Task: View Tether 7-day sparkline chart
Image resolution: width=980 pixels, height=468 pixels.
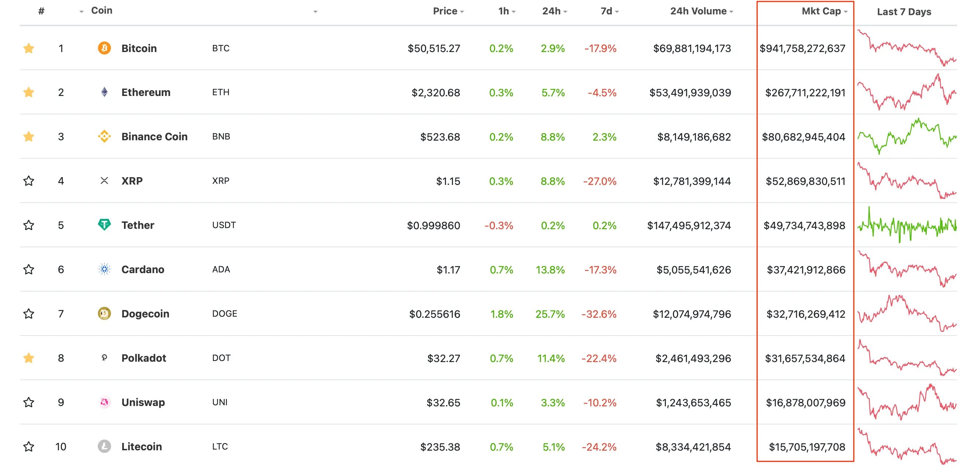Action: (907, 225)
